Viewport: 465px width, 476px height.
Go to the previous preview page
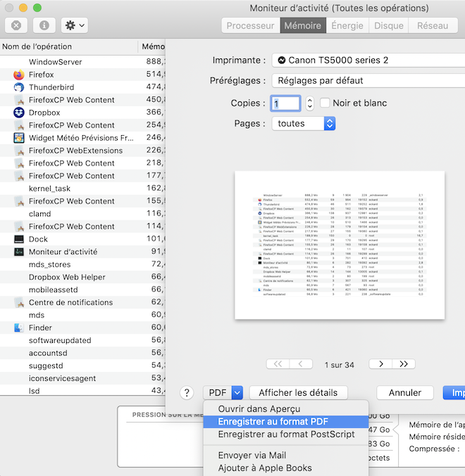click(301, 364)
